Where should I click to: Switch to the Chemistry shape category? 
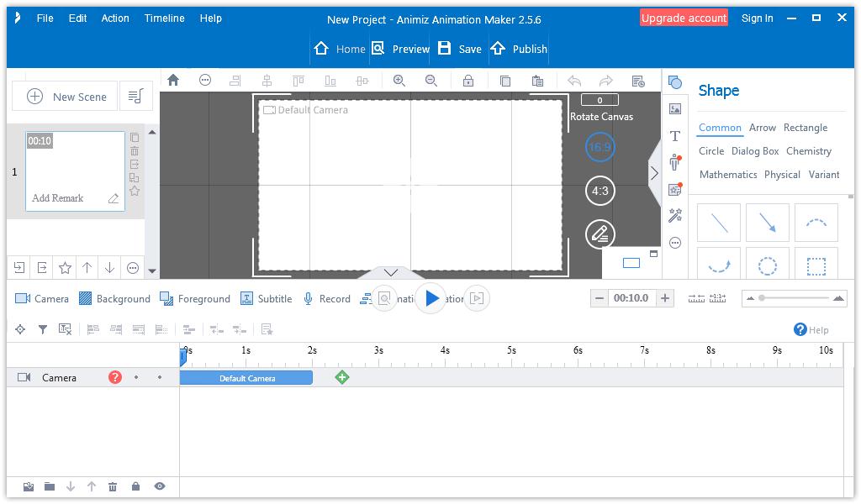coord(808,151)
